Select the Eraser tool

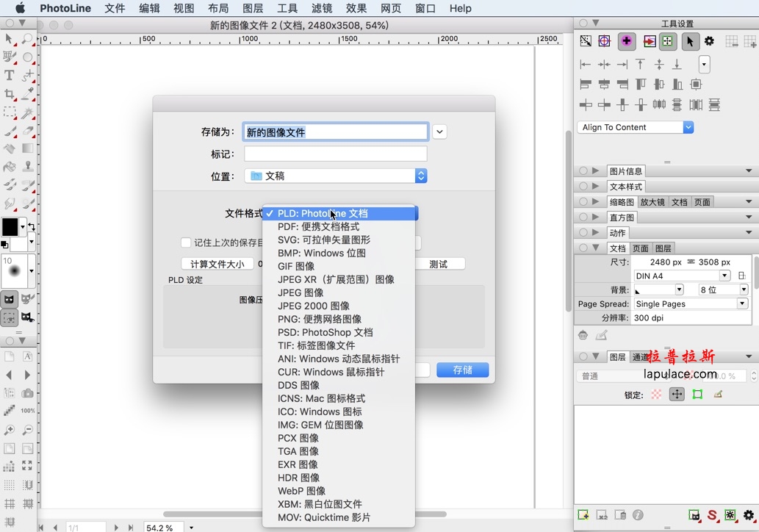(28, 131)
